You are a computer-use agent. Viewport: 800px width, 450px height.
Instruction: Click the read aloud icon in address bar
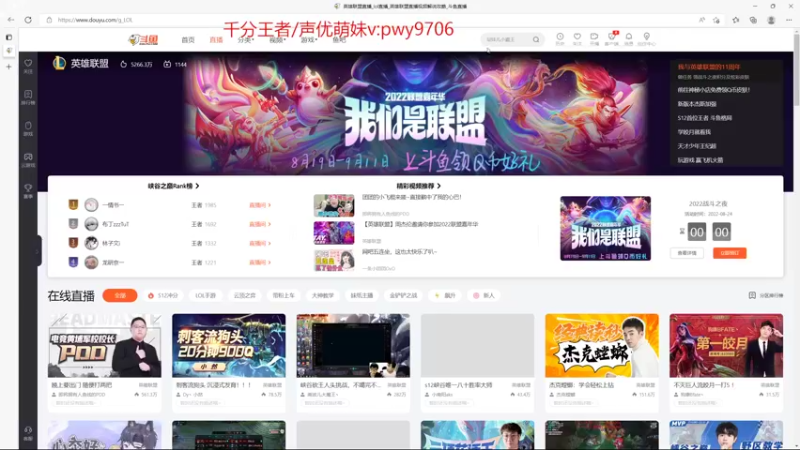pos(702,20)
